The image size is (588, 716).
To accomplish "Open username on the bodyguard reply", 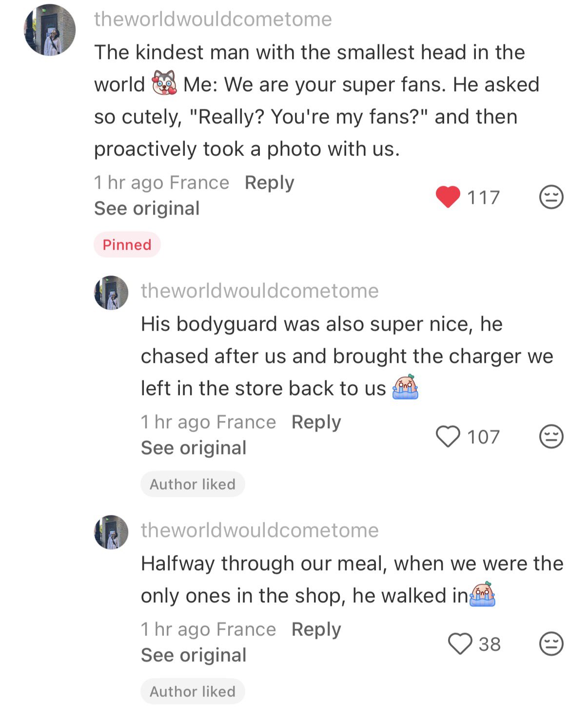I will pos(259,291).
